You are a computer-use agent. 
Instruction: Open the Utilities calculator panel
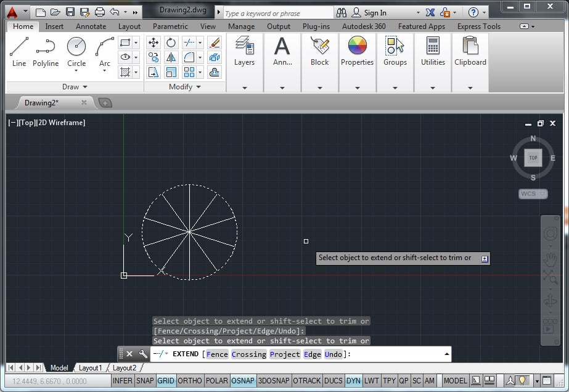433,52
